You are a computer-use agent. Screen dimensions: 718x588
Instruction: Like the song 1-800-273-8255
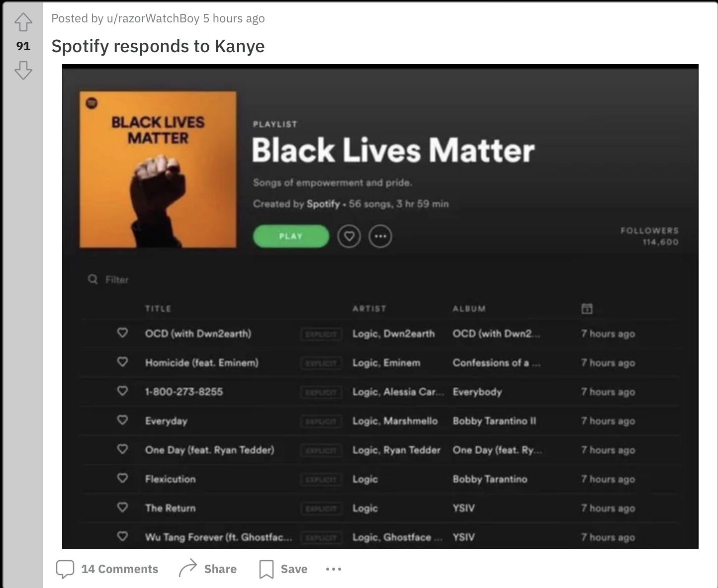(122, 391)
